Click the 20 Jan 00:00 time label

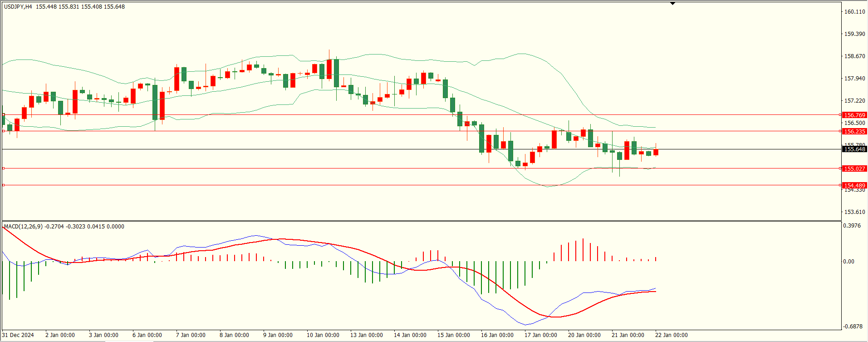[x=584, y=335]
